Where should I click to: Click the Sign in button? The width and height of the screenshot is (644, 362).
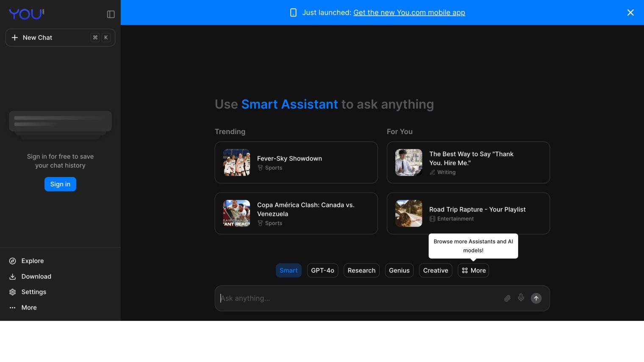pos(60,184)
